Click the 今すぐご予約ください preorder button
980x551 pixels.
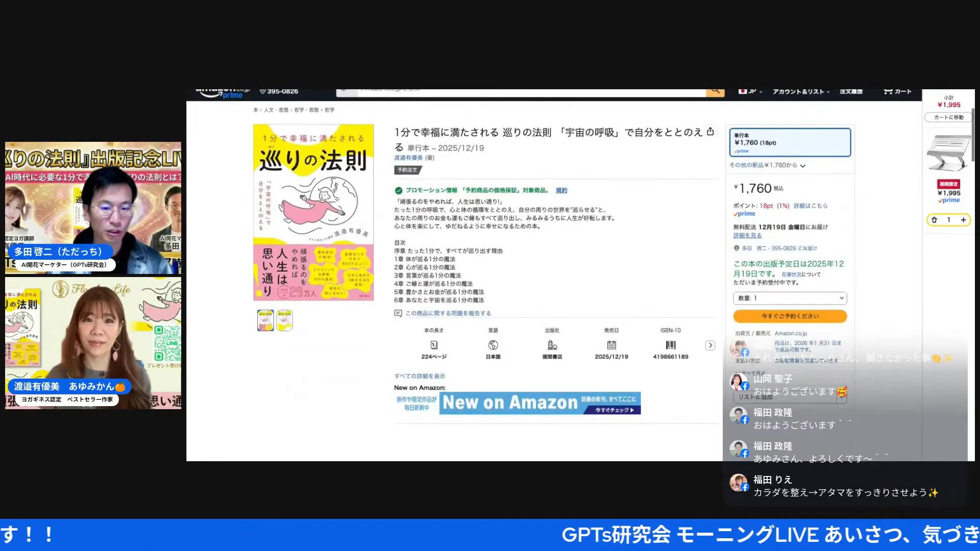coord(790,316)
